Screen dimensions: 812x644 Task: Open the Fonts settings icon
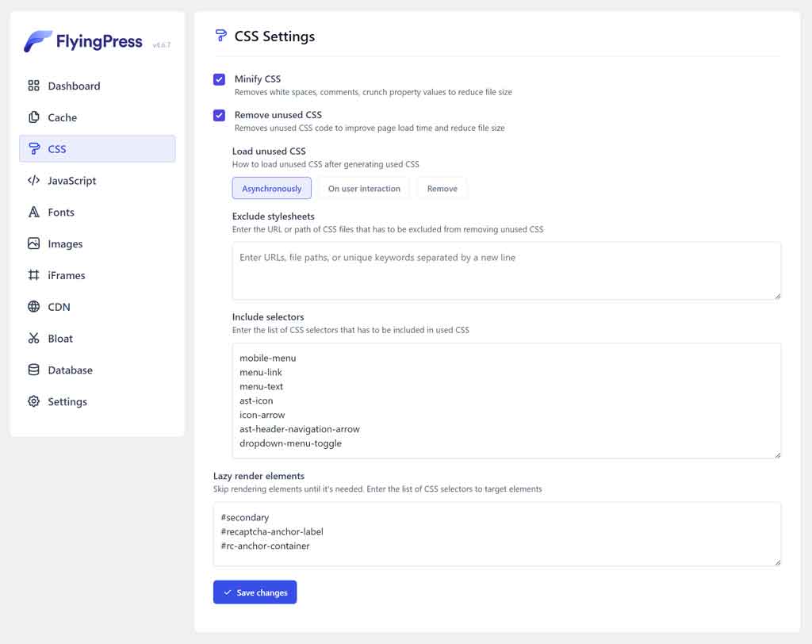pos(33,212)
